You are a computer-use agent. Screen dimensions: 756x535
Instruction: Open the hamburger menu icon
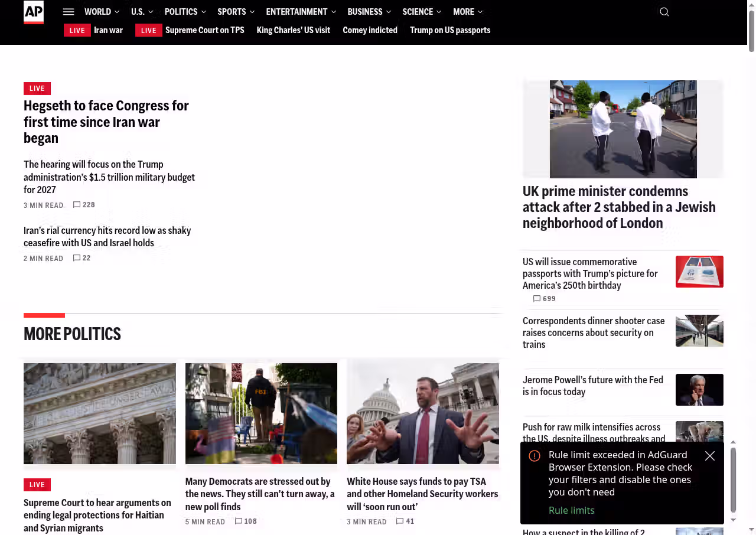69,12
